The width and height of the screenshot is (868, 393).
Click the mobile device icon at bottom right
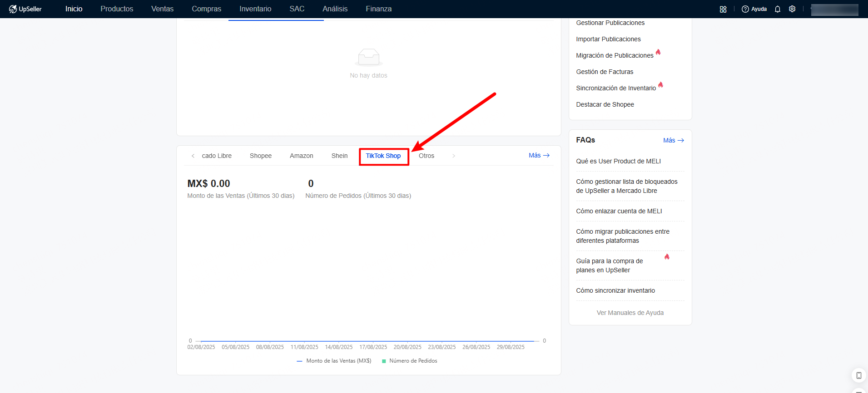coord(858,375)
